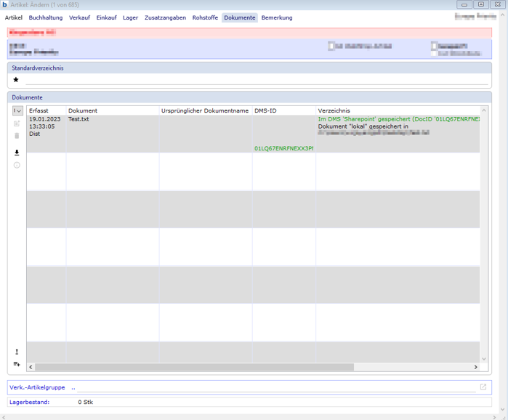Screen dimensions: 508x420
Task: Click the scroll down arrow of the grid
Action: [484, 359]
